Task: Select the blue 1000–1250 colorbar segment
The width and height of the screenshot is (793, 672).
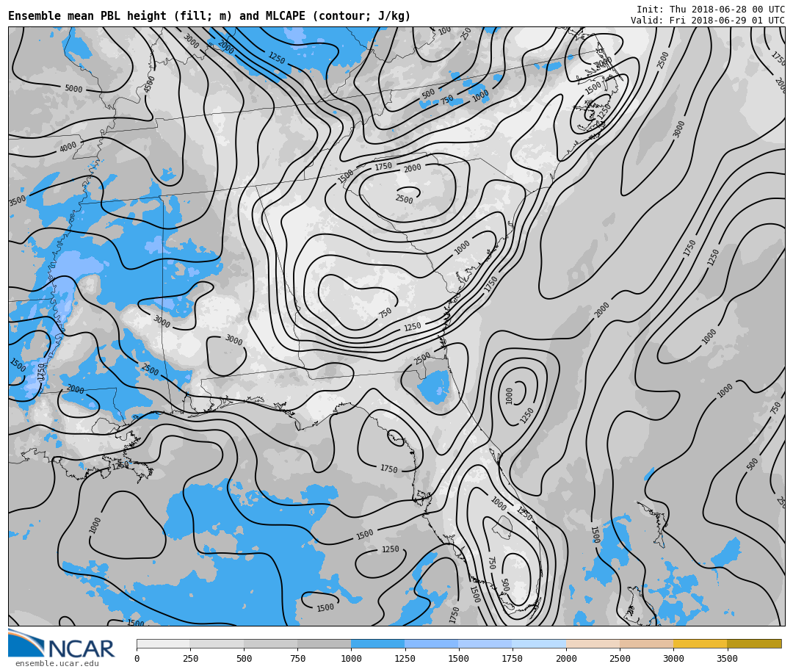Action: pos(377,643)
